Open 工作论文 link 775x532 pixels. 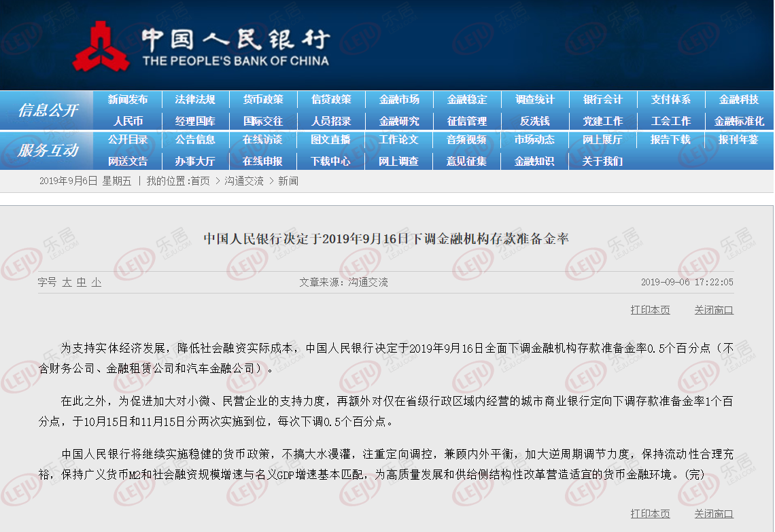[398, 140]
